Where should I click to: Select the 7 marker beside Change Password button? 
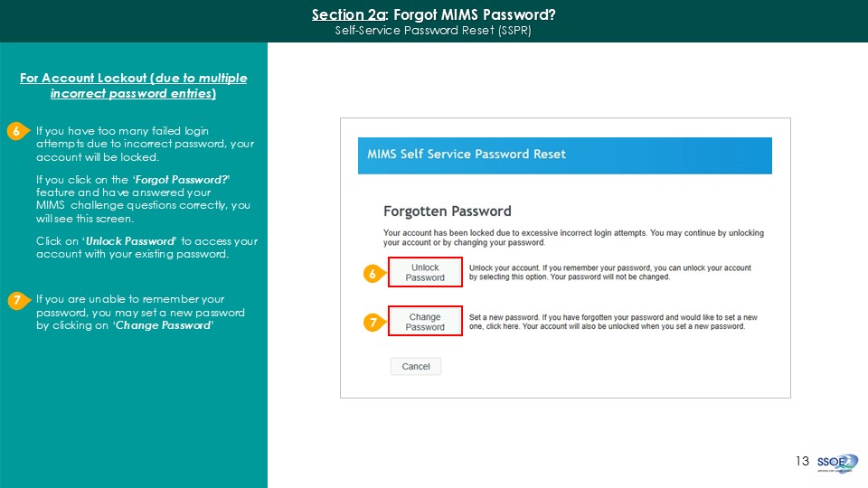coord(369,322)
